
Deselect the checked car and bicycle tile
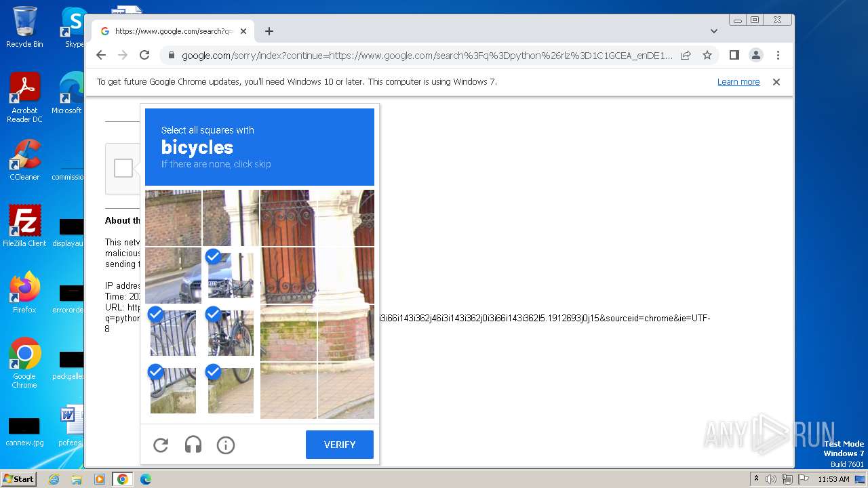(231, 275)
